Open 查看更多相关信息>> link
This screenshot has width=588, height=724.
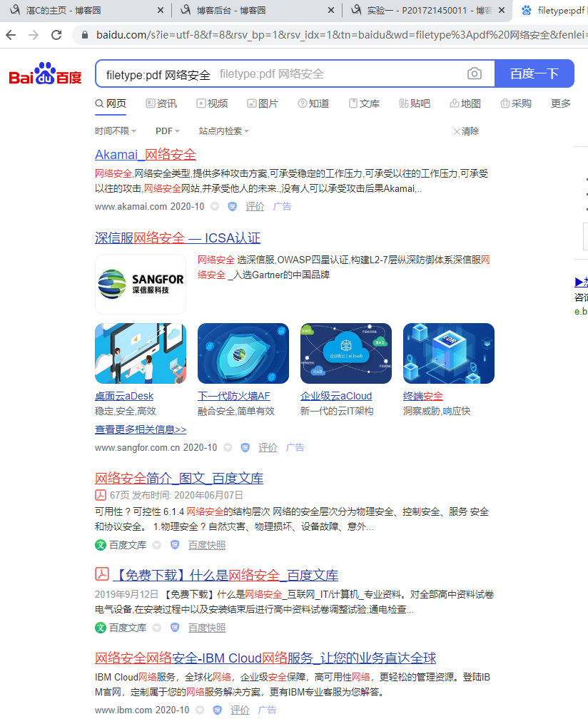[x=141, y=429]
